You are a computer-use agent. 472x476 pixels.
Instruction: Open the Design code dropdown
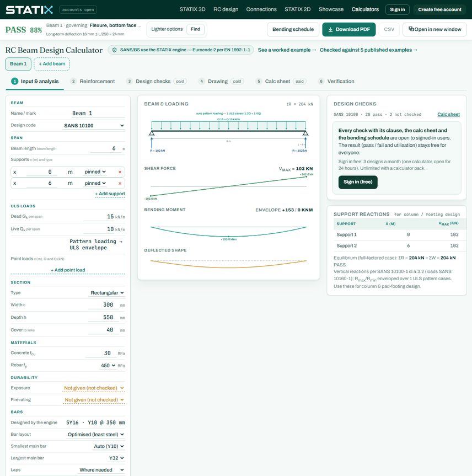94,125
